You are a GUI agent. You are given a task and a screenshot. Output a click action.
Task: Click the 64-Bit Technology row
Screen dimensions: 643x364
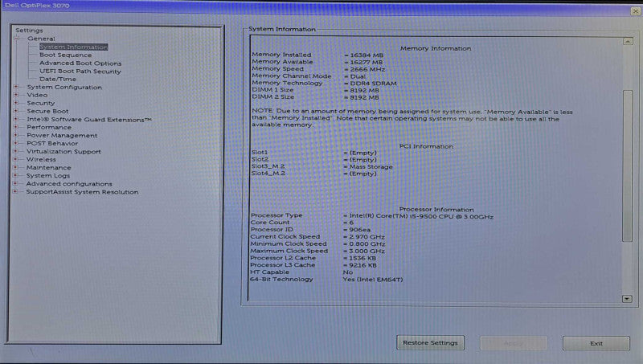pyautogui.click(x=327, y=279)
